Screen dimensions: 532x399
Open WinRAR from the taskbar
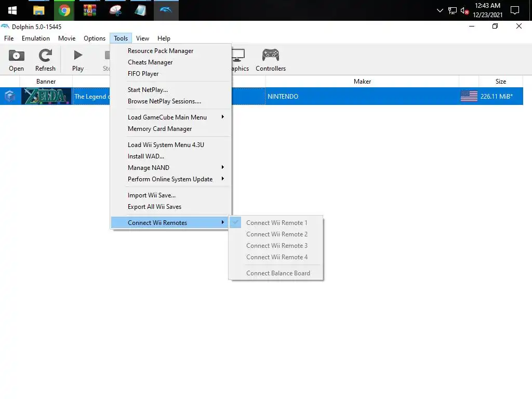click(x=89, y=10)
